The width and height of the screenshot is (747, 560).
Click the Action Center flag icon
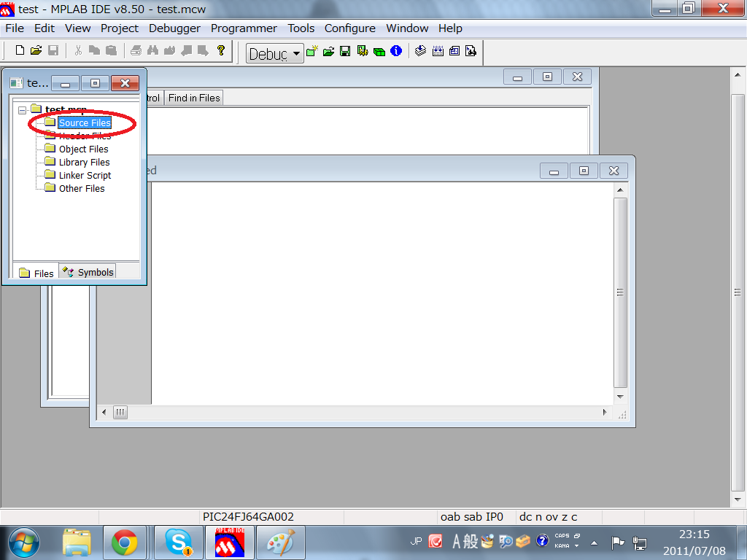(617, 542)
